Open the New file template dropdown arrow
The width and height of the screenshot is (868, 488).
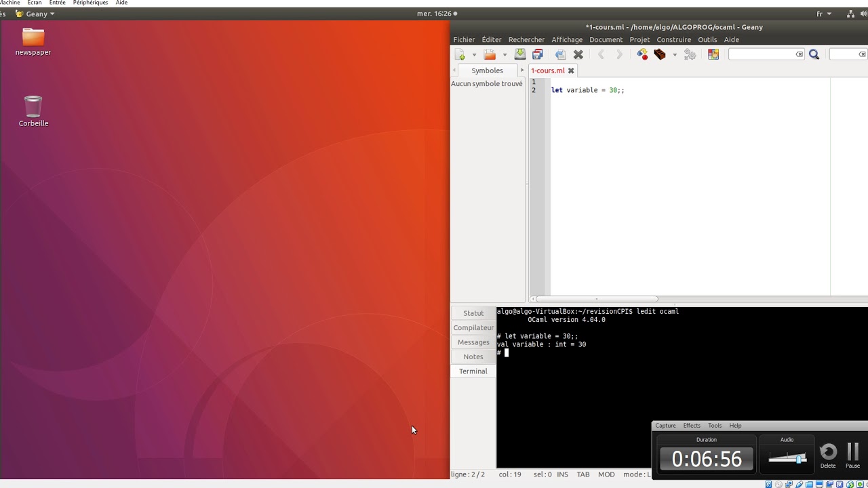point(474,55)
